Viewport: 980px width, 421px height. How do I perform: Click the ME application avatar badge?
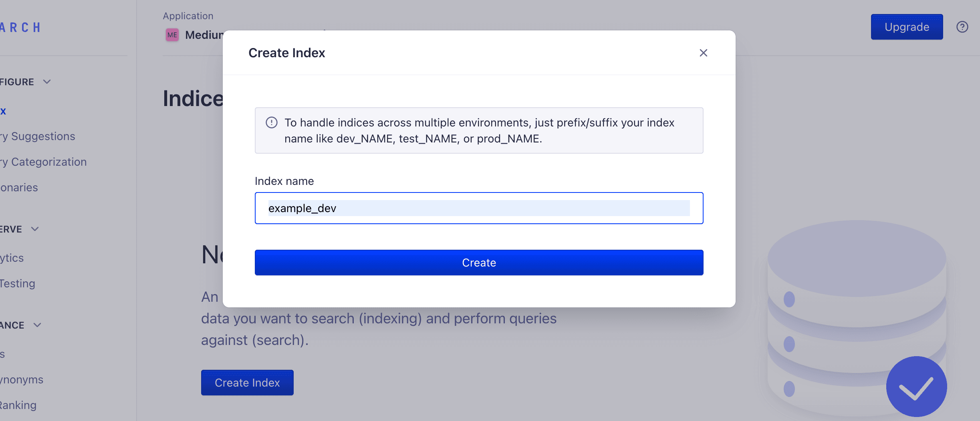pos(172,35)
